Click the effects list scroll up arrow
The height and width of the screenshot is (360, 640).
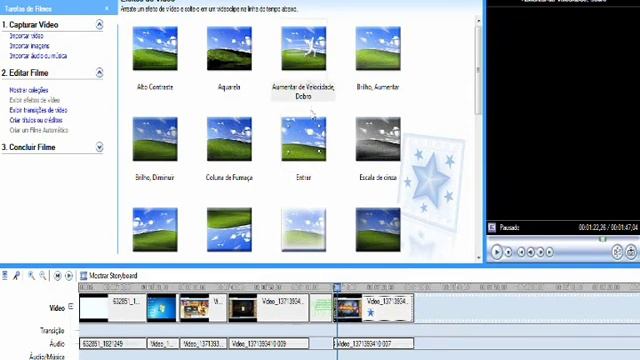click(x=478, y=20)
